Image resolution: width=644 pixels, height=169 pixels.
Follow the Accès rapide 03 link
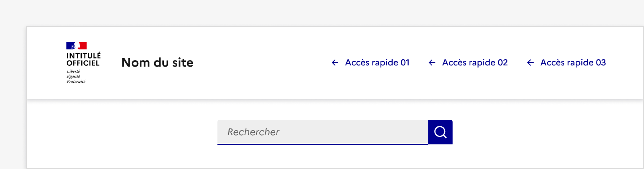point(573,63)
